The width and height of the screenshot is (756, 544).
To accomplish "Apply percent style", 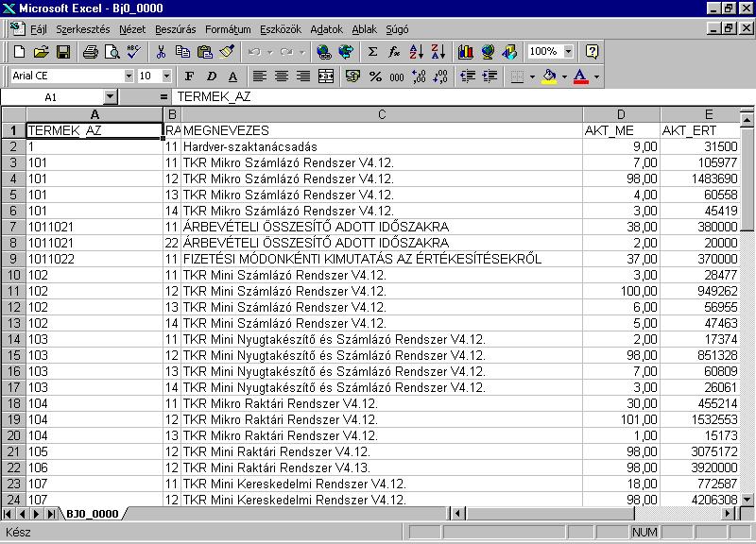I will click(x=375, y=76).
